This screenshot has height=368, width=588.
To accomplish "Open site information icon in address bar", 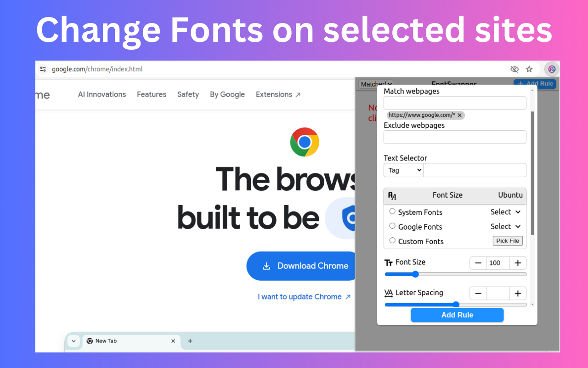I will coord(43,69).
